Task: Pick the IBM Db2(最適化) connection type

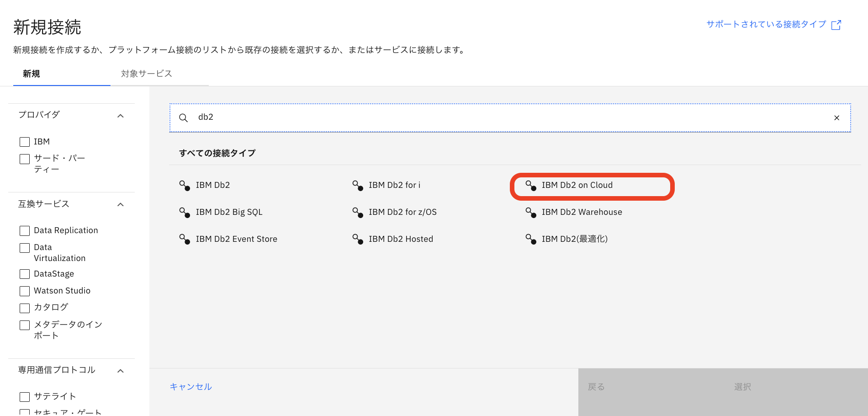Action: pyautogui.click(x=574, y=239)
